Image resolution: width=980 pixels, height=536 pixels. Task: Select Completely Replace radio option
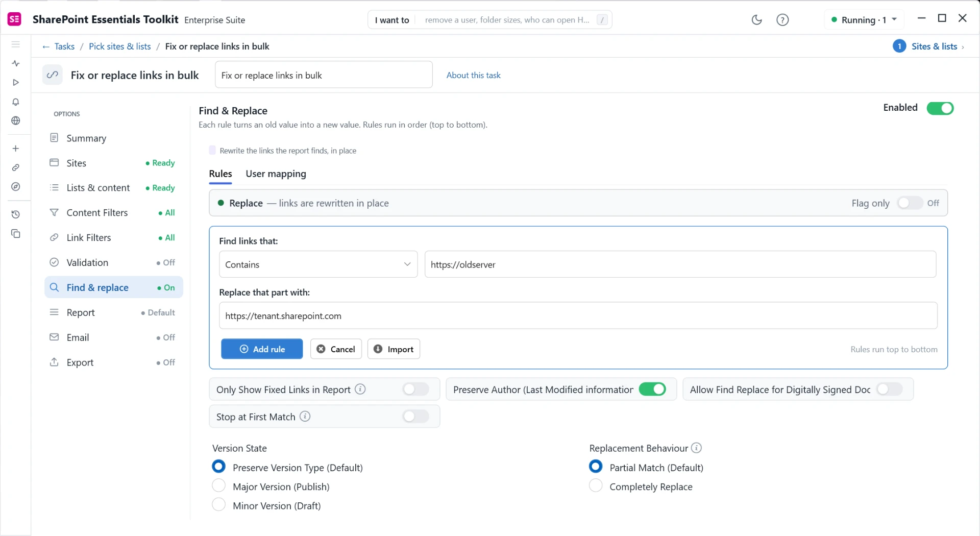coord(596,486)
